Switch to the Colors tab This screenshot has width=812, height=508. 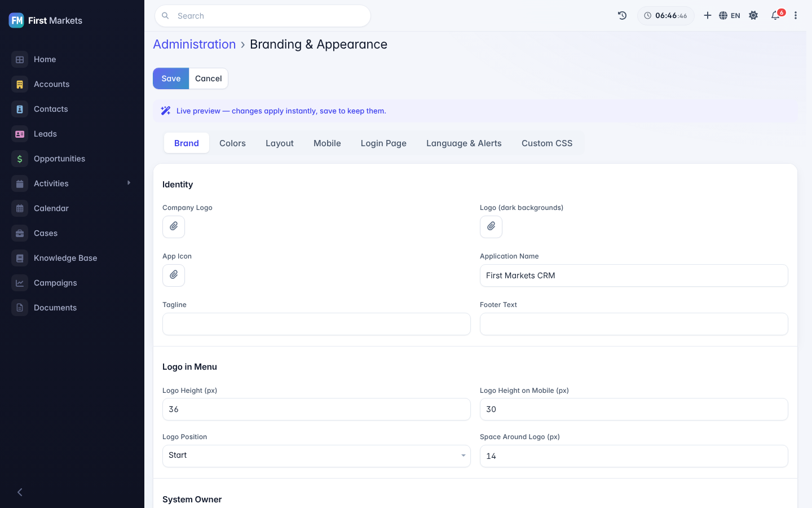[x=232, y=143]
